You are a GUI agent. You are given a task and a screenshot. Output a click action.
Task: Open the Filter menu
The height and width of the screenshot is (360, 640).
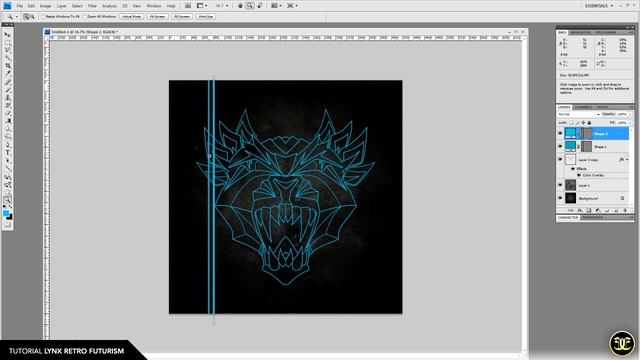92,6
